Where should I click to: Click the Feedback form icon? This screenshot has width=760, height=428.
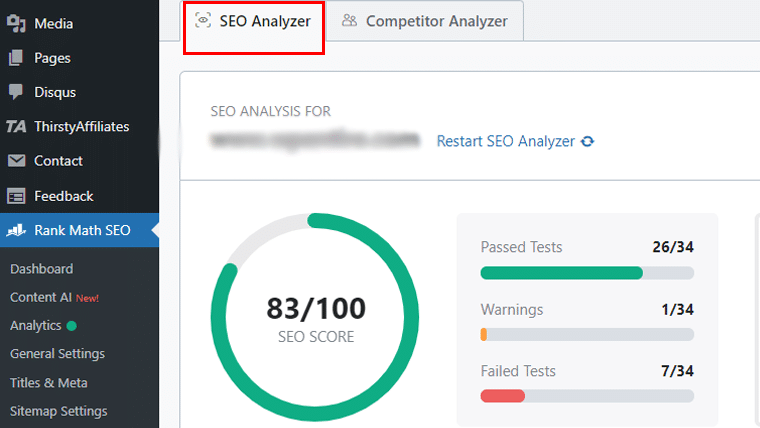click(x=16, y=196)
